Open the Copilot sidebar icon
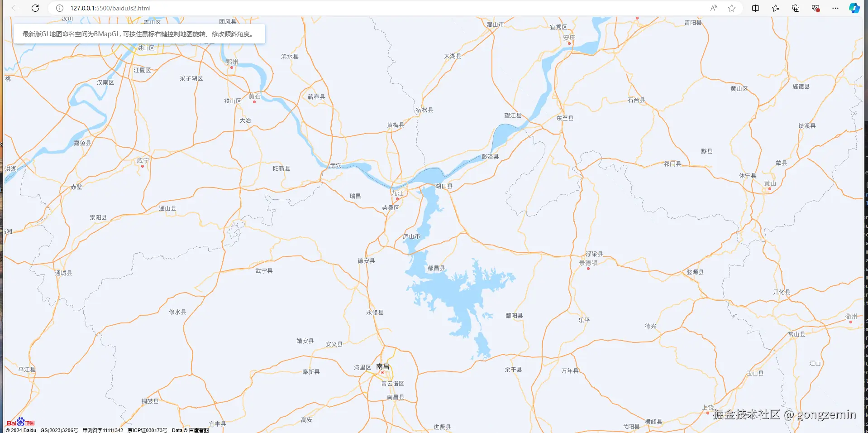The image size is (868, 433). 854,8
